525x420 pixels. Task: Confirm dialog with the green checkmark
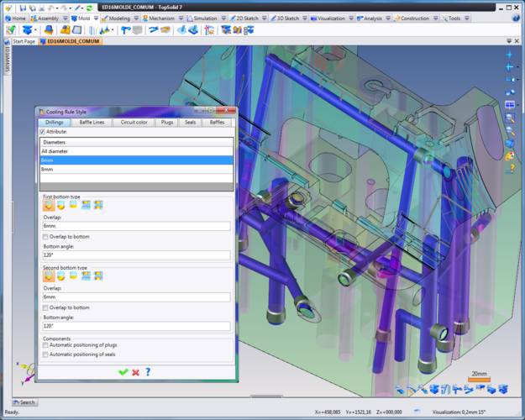123,371
